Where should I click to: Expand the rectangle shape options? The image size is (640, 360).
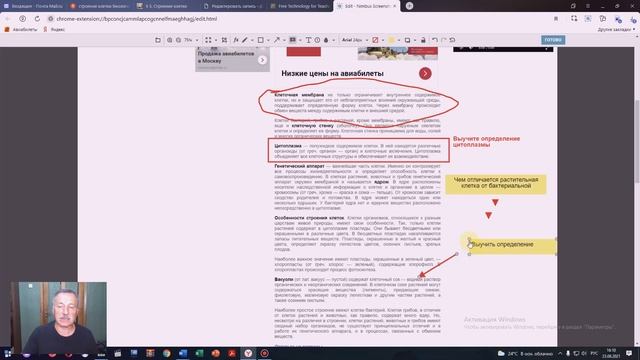point(268,40)
